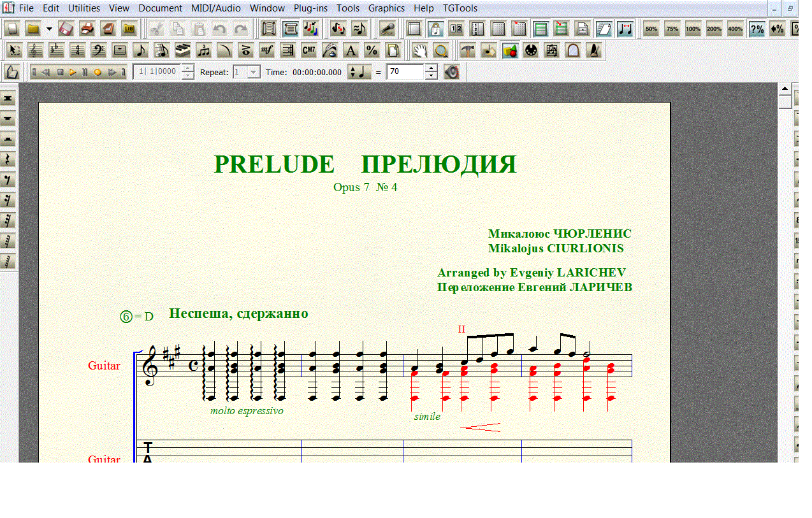Set zoom to 100%
Screen dimensions: 812x518
point(693,29)
